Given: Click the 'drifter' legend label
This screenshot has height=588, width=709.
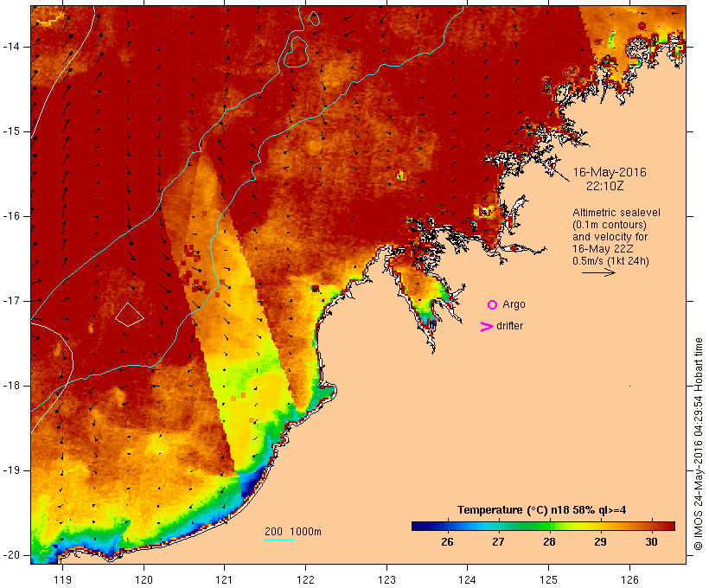Looking at the screenshot, I should coord(509,326).
